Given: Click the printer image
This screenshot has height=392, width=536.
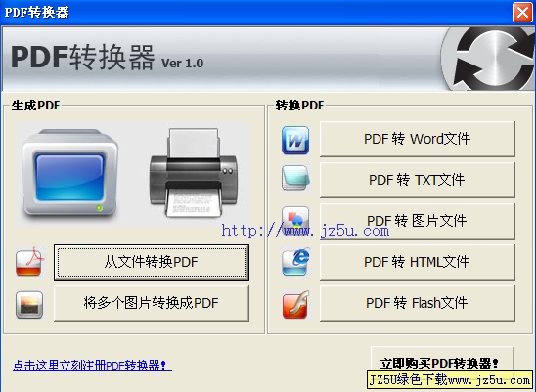Looking at the screenshot, I should click(x=194, y=173).
